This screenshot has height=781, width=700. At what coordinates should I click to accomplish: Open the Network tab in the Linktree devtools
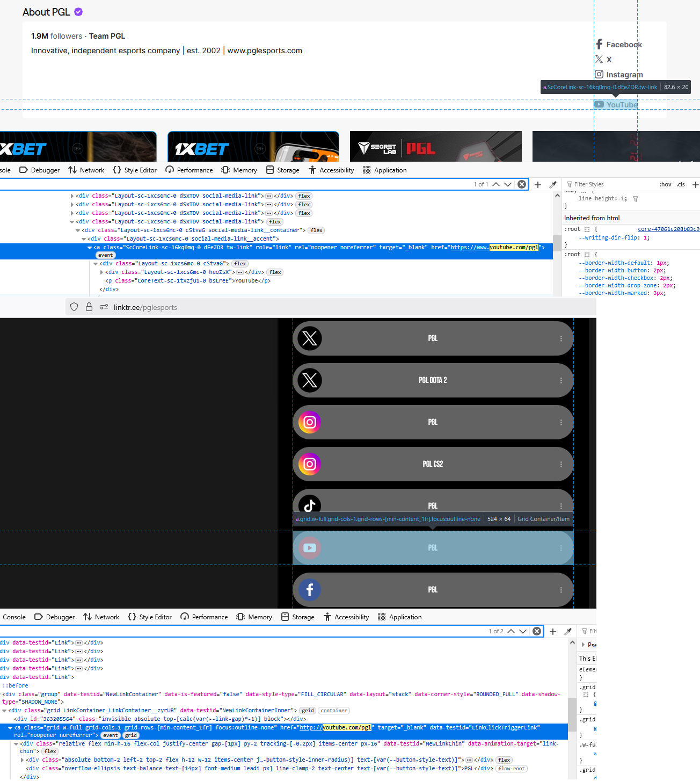pyautogui.click(x=101, y=617)
